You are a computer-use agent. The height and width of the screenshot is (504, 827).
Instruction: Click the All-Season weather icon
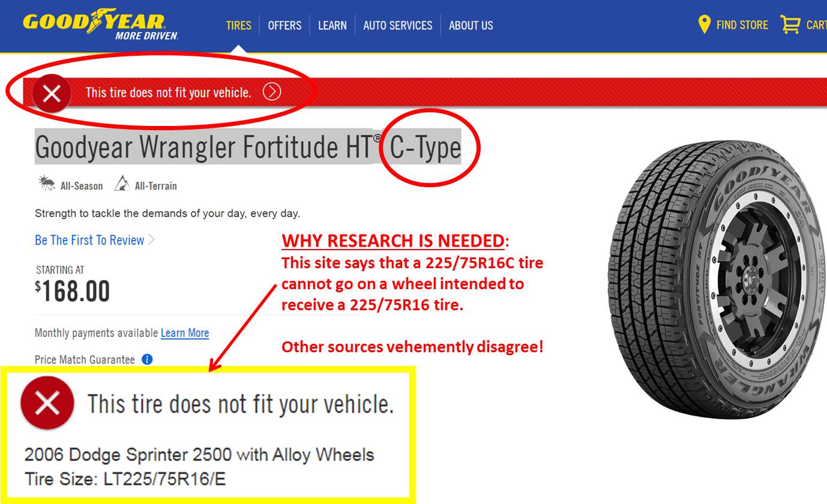point(47,183)
